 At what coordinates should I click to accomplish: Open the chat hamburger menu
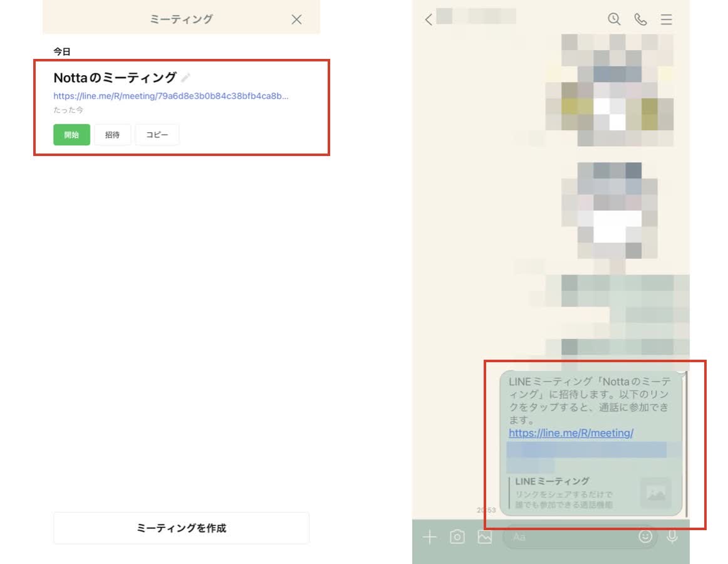pos(666,19)
